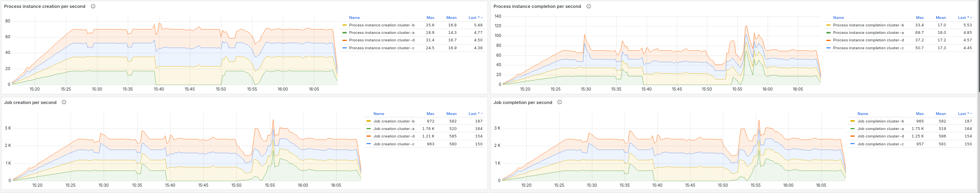980x193 pixels.
Task: Isolate series Process instance completion cluster-d
Action: pos(868,40)
